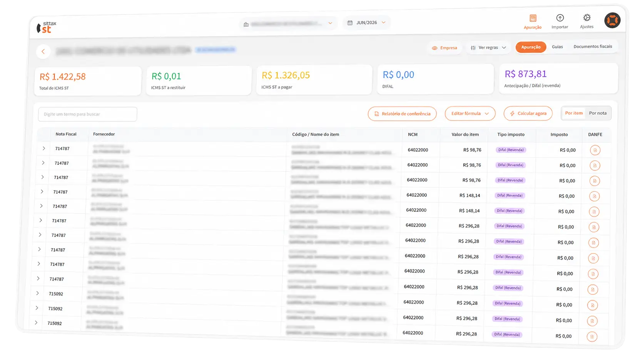The height and width of the screenshot is (364, 640).
Task: Select the Apuração tab
Action: (x=531, y=47)
